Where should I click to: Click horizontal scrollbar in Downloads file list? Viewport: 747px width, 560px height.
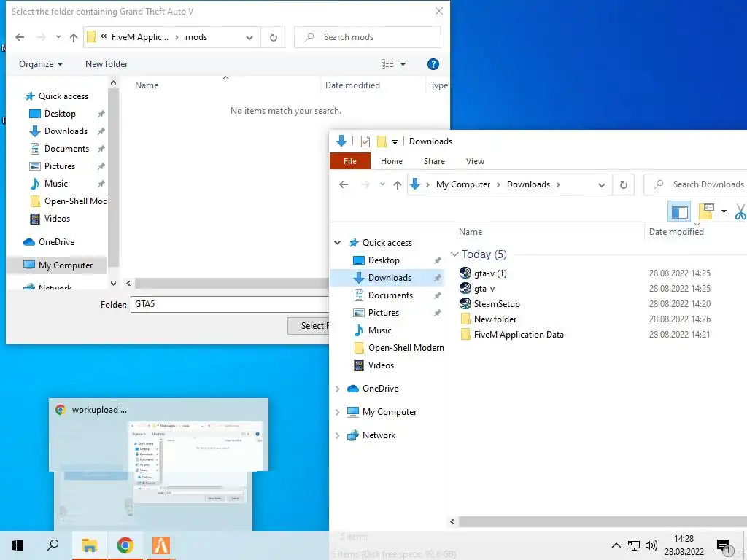coord(603,521)
